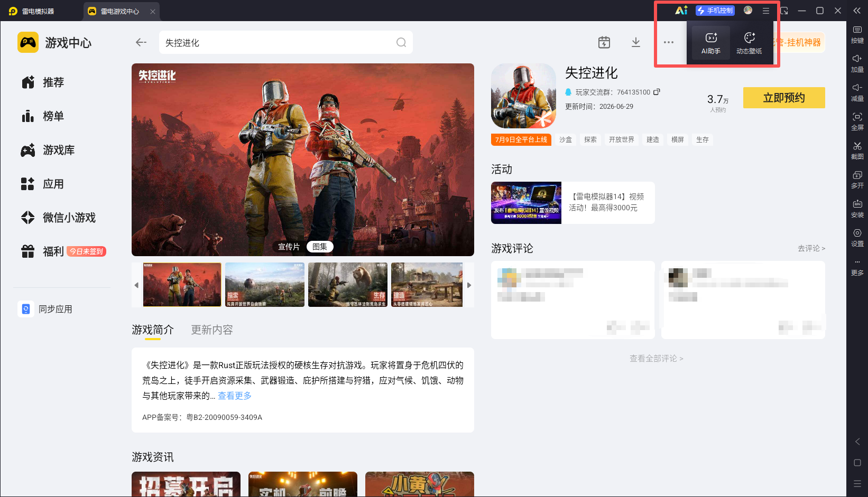Screen dimensions: 868x497
Task: Click the 沙盒 tag
Action: pyautogui.click(x=566, y=139)
